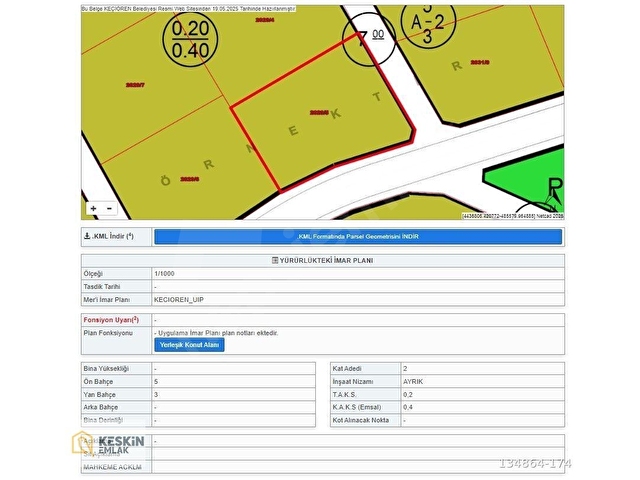This screenshot has width=640, height=480.
Task: Click the Fonsiyon Uyarı label
Action: pos(111,320)
